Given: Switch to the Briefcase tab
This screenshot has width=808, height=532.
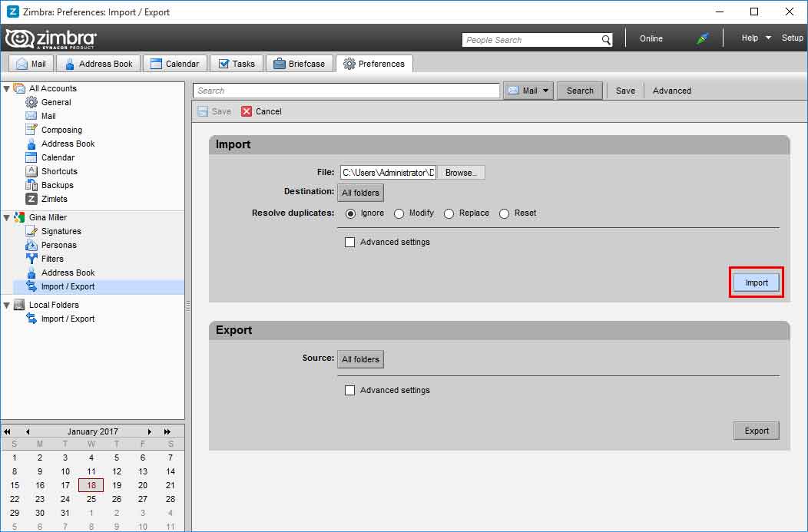Looking at the screenshot, I should 300,64.
